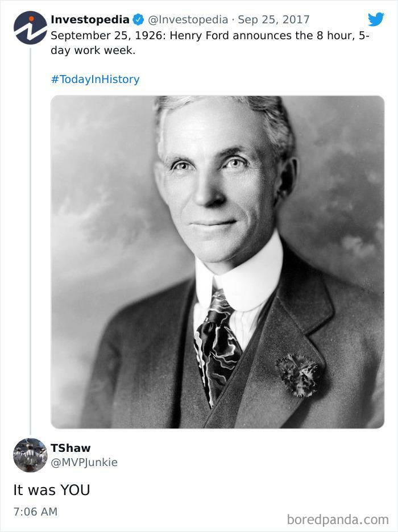398x532 pixels.
Task: Click the carnation on the suit lapel
Action: (x=298, y=373)
